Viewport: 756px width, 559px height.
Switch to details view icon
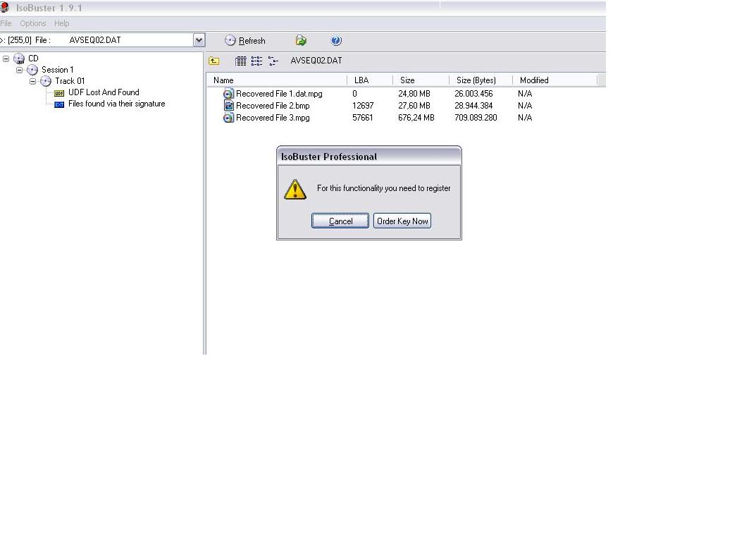pos(240,61)
